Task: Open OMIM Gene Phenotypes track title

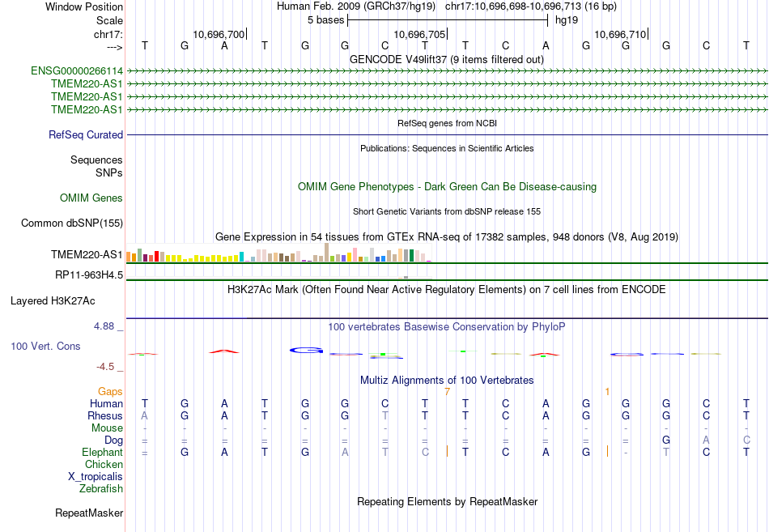Action: [x=448, y=187]
